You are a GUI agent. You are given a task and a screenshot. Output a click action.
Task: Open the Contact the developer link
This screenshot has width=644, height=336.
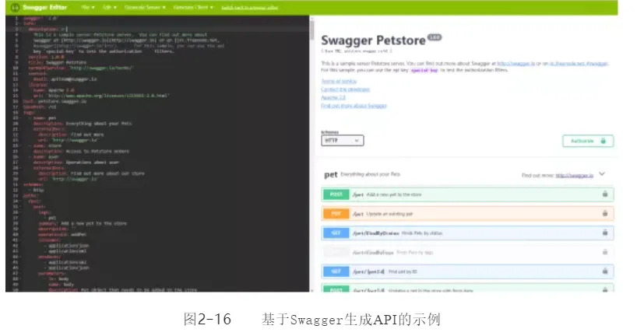[346, 89]
